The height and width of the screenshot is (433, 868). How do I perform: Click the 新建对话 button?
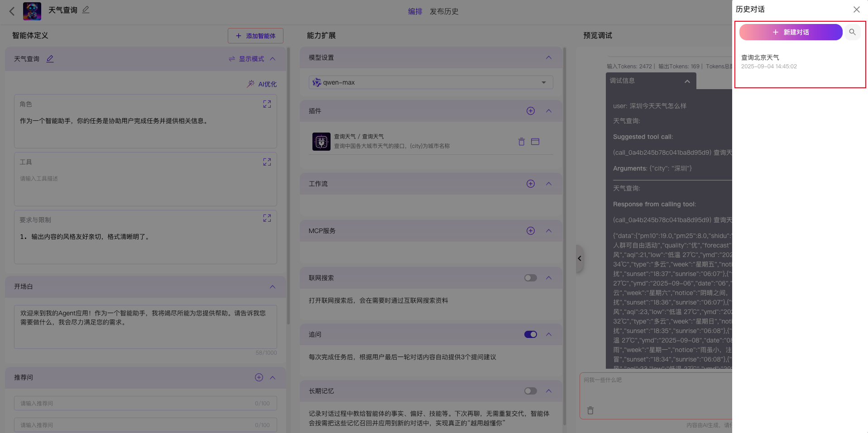click(x=791, y=32)
